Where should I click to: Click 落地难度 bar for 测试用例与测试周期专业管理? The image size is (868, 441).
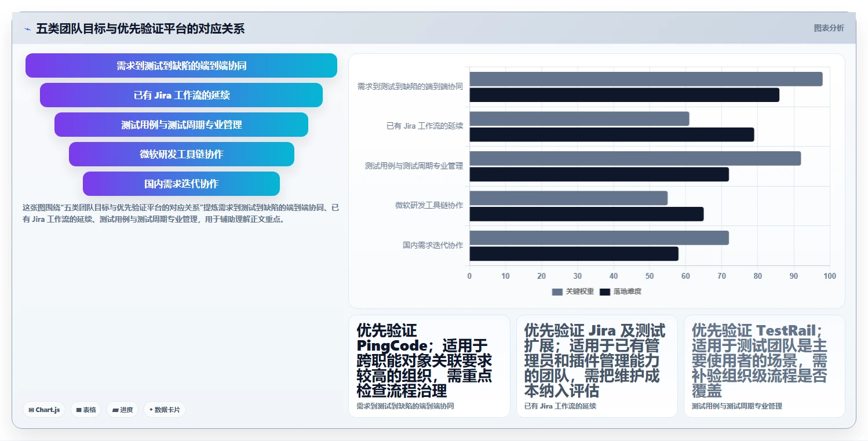pyautogui.click(x=599, y=174)
